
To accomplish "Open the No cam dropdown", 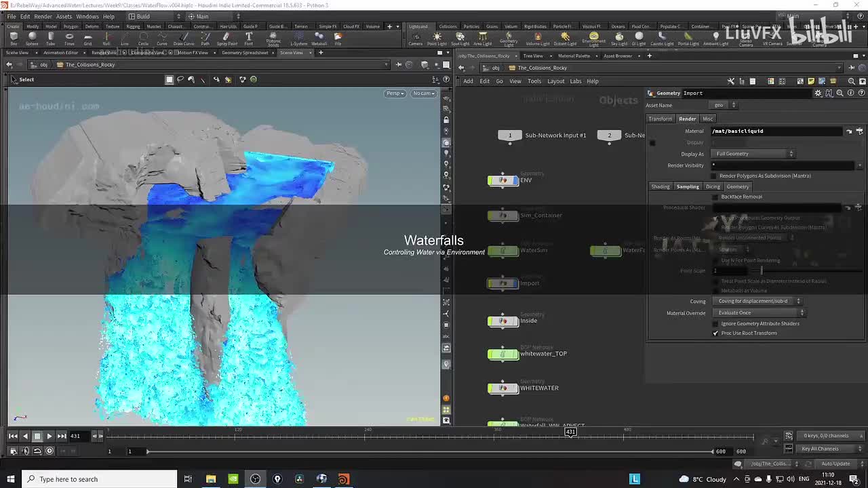I will [424, 94].
